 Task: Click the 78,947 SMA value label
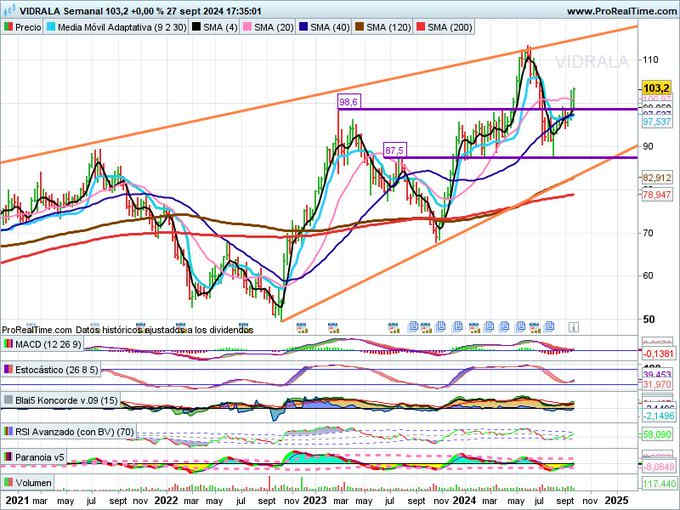[x=656, y=195]
